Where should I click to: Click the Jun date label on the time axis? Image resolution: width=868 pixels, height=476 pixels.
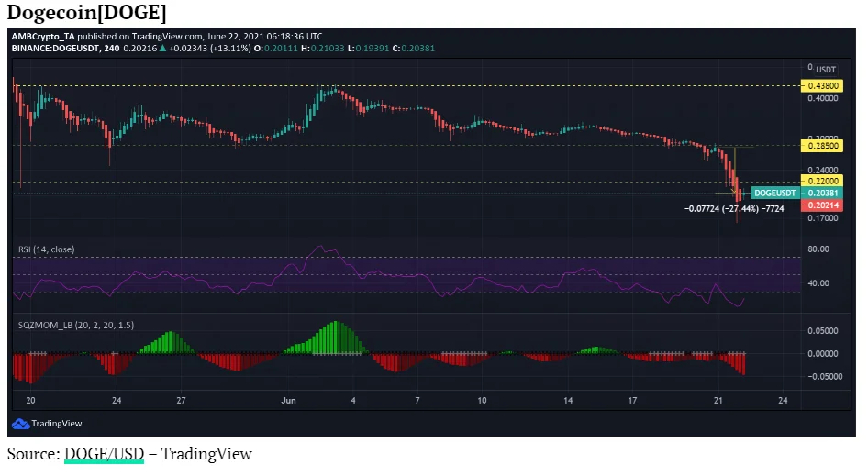pyautogui.click(x=288, y=400)
